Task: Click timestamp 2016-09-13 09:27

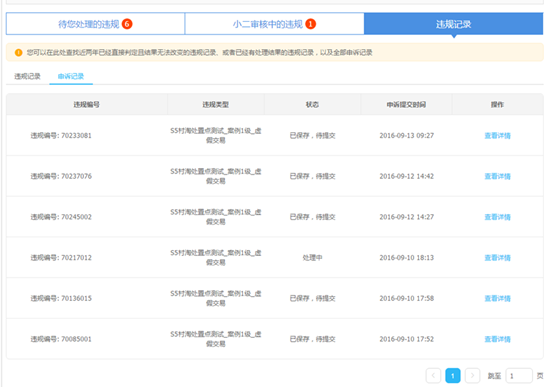Action: pyautogui.click(x=407, y=135)
